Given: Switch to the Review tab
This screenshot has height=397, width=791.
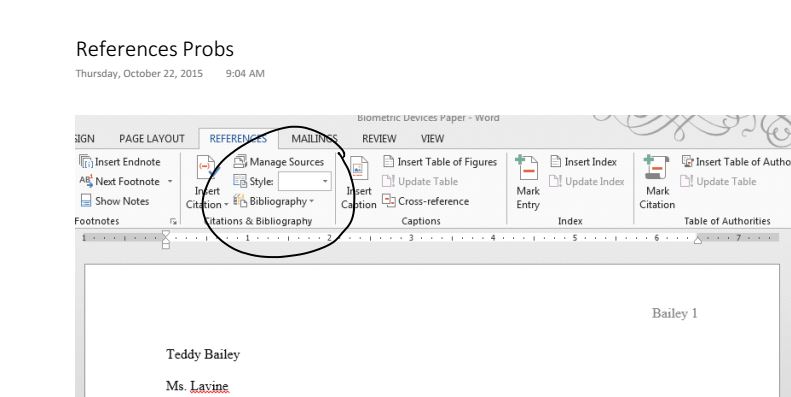Looking at the screenshot, I should coord(379,139).
